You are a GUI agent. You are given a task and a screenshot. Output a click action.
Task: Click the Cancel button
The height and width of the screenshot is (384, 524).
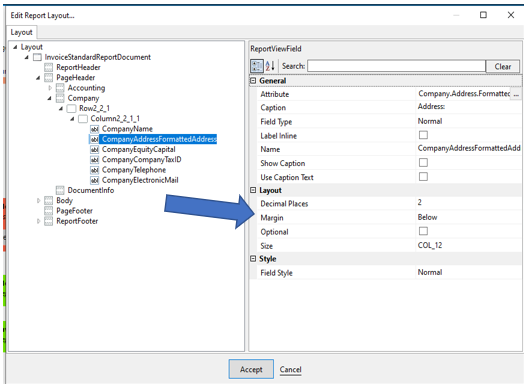tap(290, 369)
